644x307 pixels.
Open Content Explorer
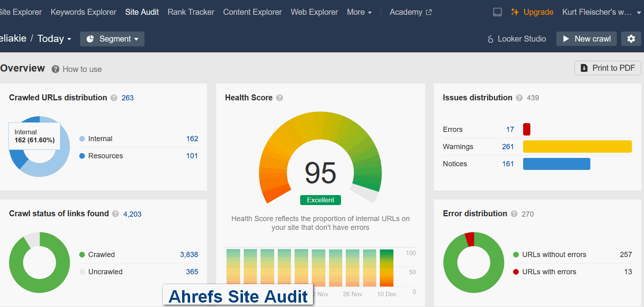[x=253, y=12]
